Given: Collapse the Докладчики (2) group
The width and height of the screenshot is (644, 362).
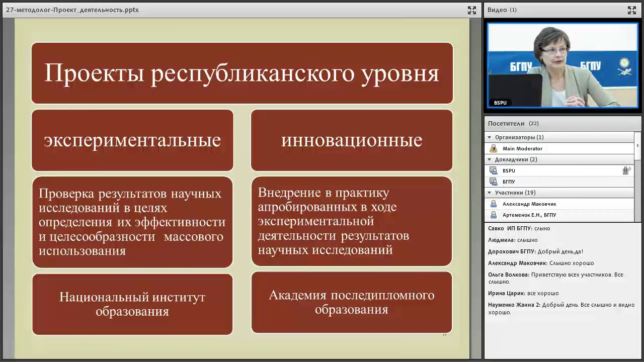Looking at the screenshot, I should [489, 159].
